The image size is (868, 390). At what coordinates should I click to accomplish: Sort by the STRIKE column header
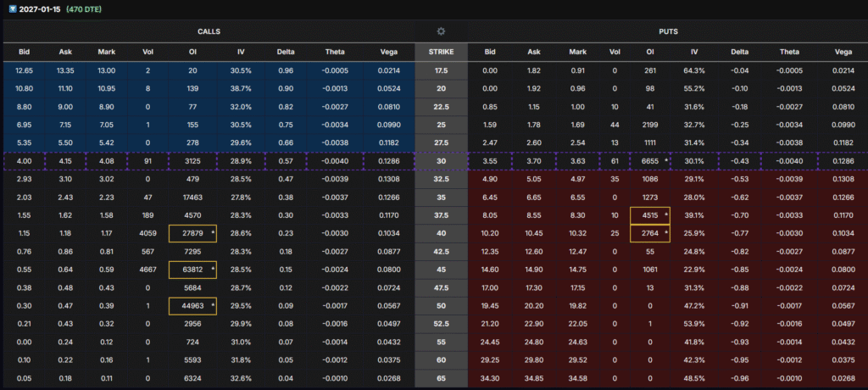pyautogui.click(x=441, y=52)
